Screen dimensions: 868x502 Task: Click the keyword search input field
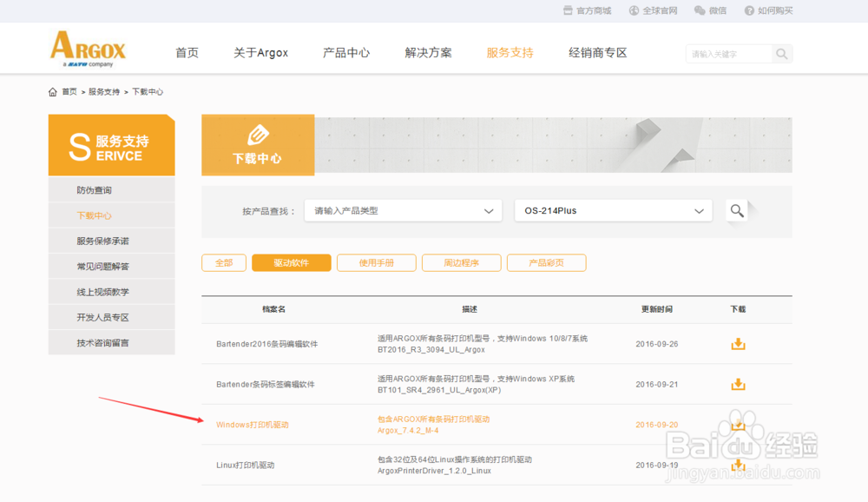click(728, 54)
